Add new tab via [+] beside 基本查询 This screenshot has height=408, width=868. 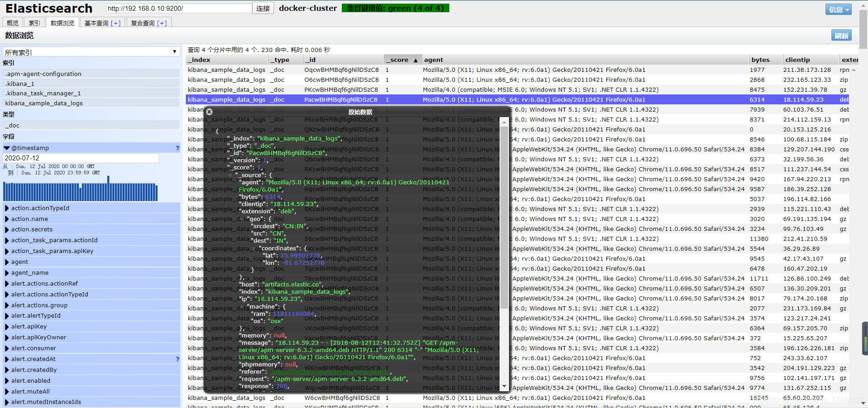116,23
